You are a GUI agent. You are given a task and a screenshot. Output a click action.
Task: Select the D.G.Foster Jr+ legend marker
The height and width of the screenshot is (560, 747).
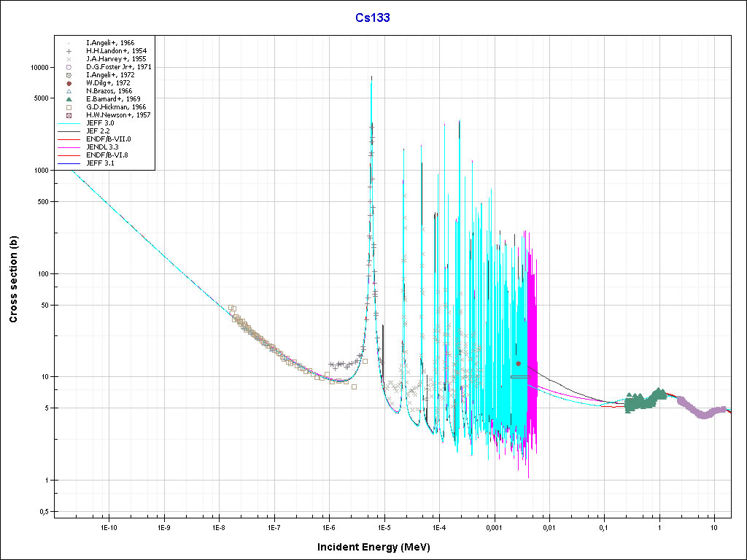pyautogui.click(x=68, y=67)
